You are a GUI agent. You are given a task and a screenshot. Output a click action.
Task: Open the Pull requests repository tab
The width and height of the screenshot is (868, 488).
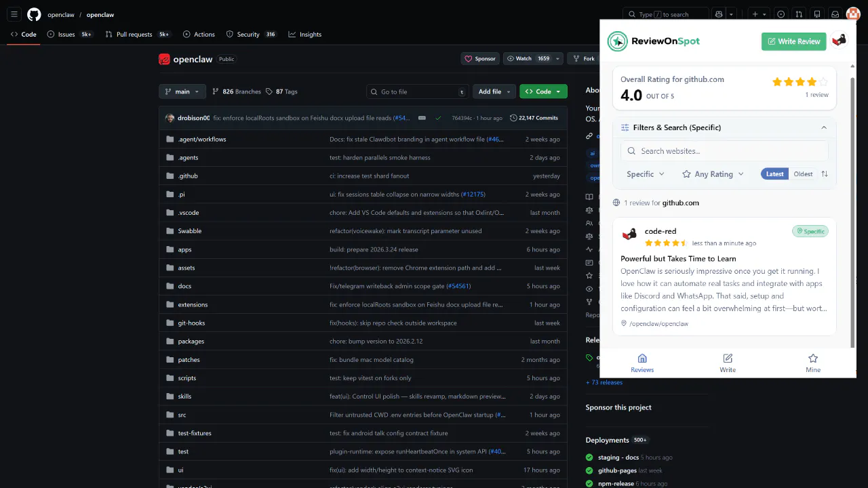coord(138,35)
